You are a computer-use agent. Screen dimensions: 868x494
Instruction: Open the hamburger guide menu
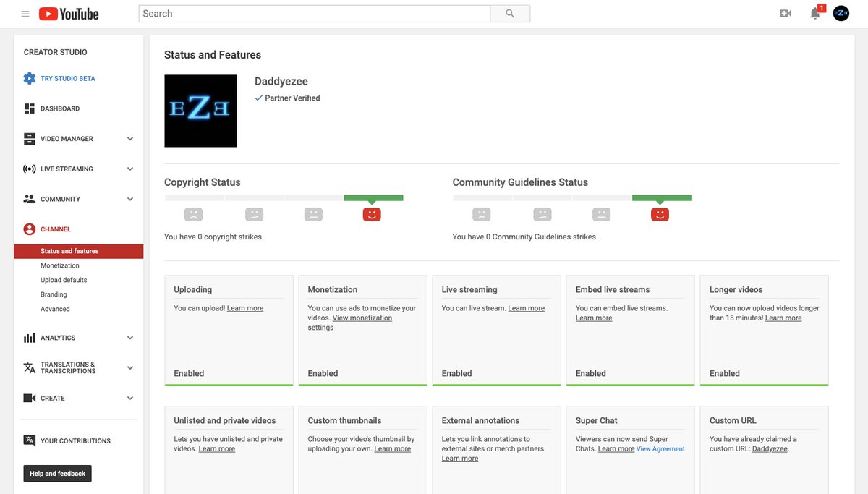point(25,14)
